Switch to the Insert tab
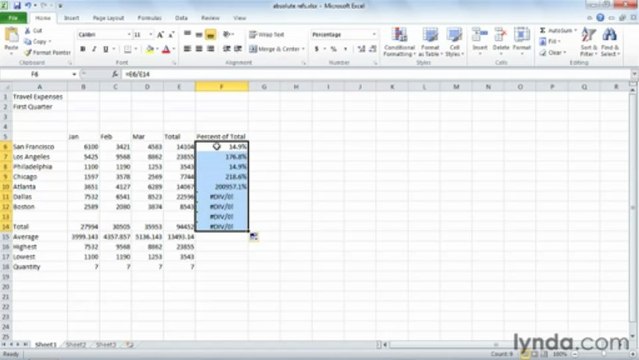The height and width of the screenshot is (360, 639). point(71,18)
